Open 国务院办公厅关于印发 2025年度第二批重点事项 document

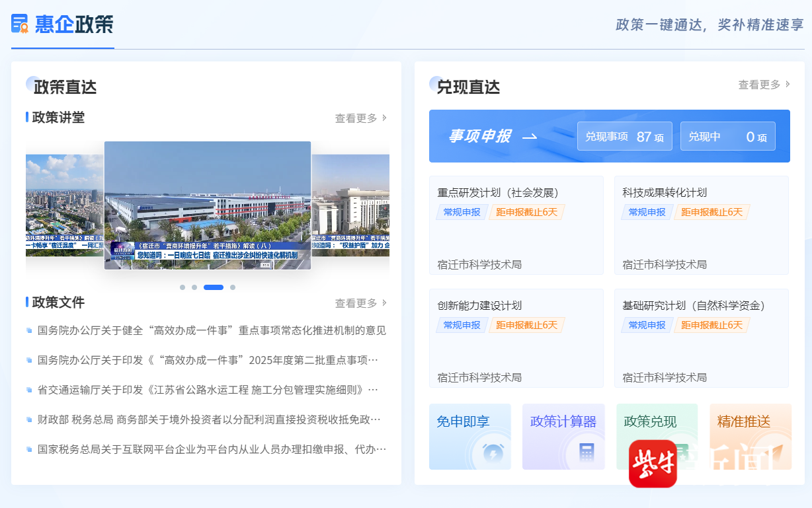(208, 360)
